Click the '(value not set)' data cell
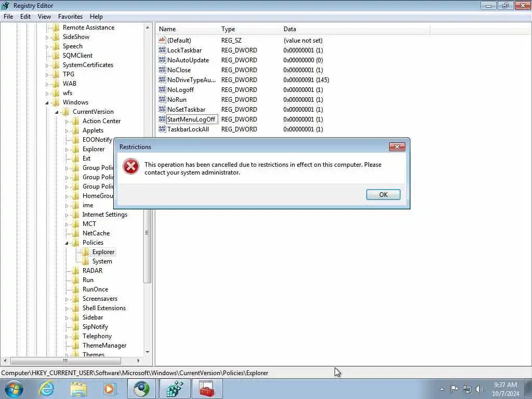This screenshot has width=532, height=399. click(x=303, y=41)
